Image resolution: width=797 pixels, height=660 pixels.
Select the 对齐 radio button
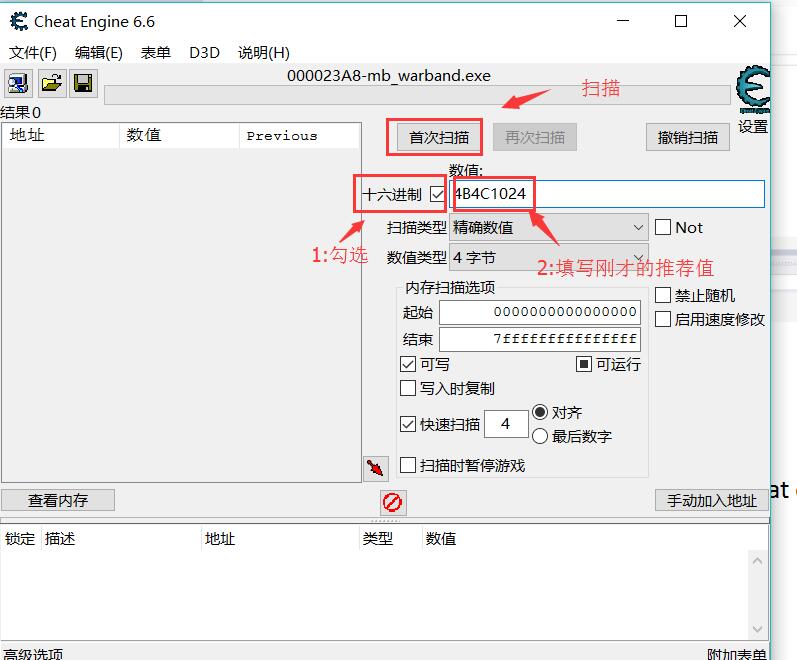(540, 412)
